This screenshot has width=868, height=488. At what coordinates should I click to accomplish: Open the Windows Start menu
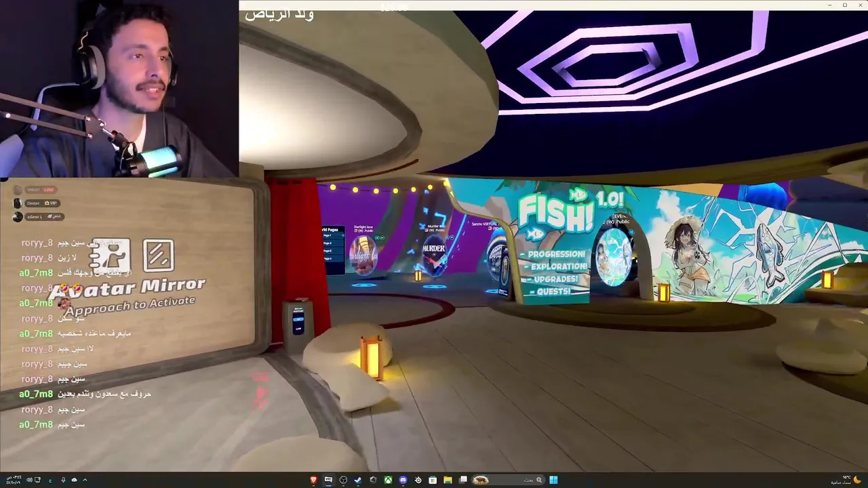tap(553, 480)
